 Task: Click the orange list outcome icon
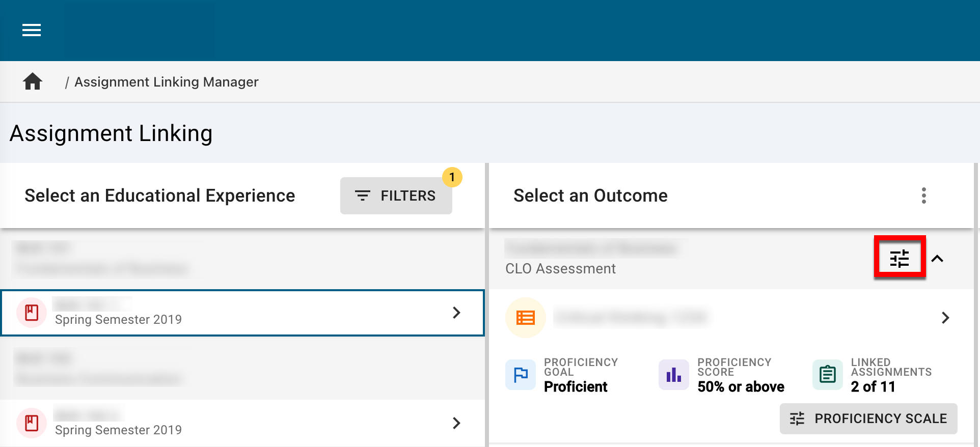[525, 318]
